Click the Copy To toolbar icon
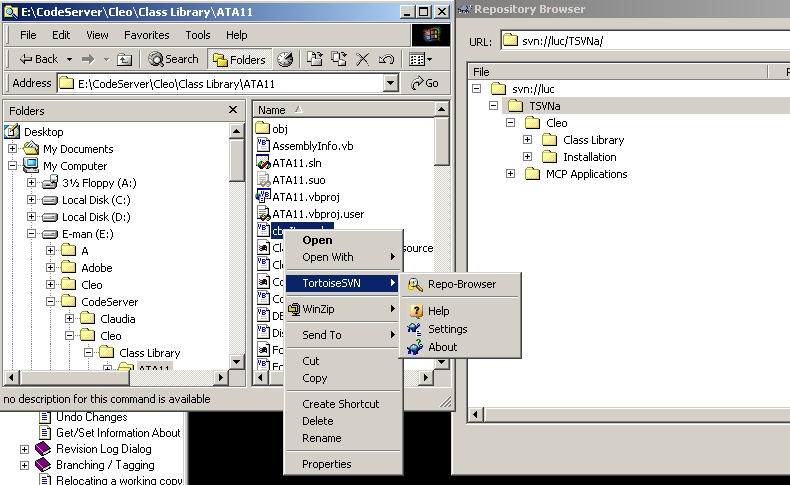790x485 pixels. [339, 59]
